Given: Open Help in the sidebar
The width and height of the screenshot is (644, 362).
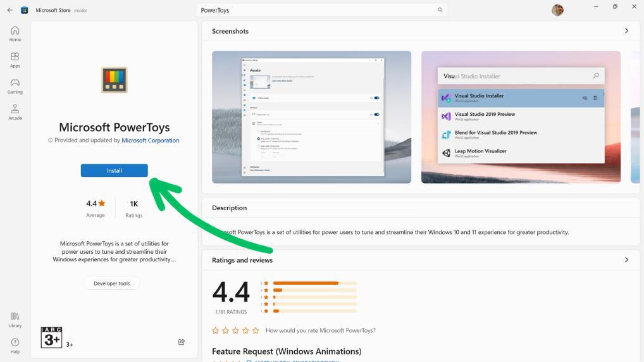Looking at the screenshot, I should click(15, 346).
